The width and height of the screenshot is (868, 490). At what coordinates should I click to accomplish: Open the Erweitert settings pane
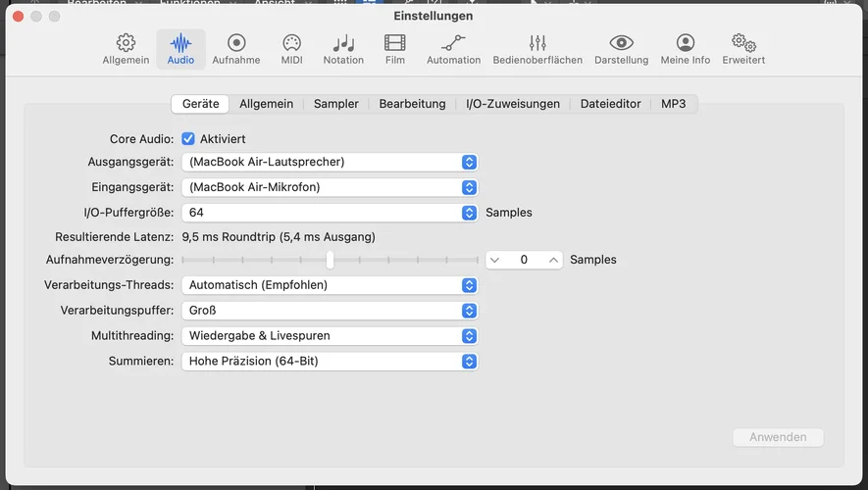pos(743,49)
